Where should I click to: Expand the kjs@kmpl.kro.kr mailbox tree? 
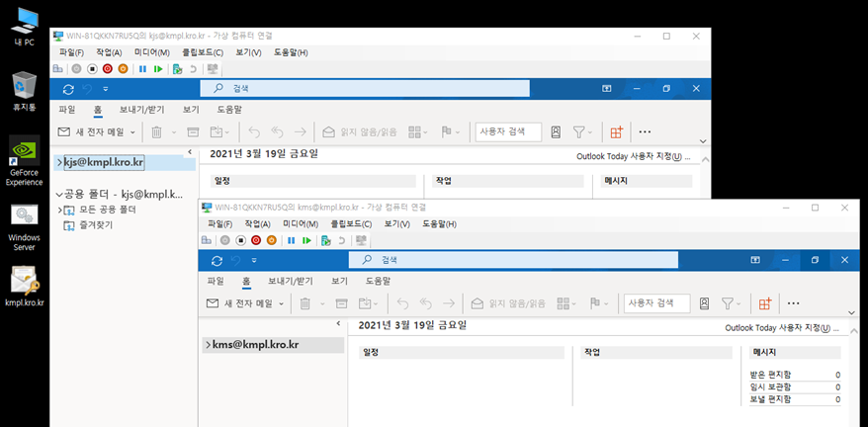pyautogui.click(x=59, y=162)
